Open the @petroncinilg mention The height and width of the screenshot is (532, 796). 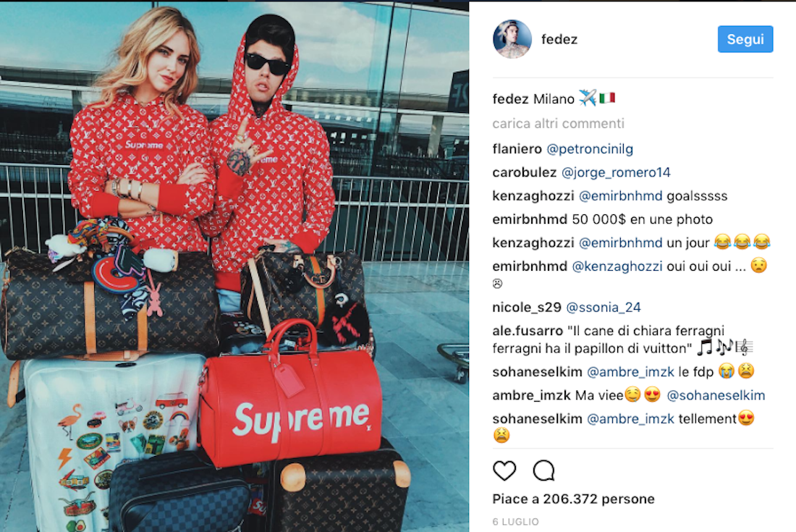coord(589,148)
